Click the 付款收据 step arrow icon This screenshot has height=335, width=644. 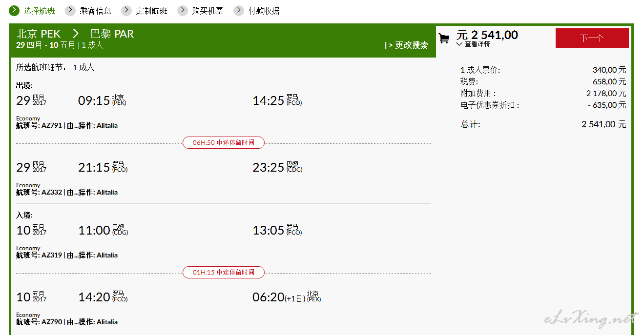239,10
